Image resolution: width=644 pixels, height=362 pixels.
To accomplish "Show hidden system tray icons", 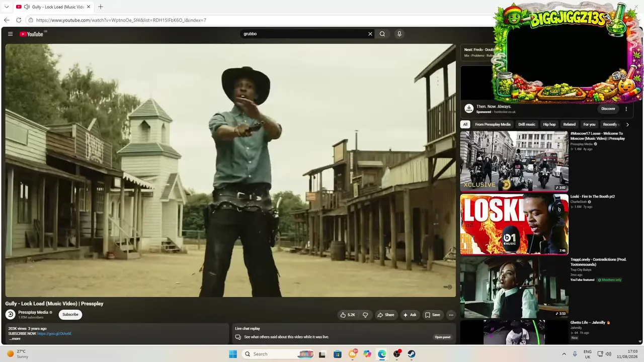I will tap(564, 354).
